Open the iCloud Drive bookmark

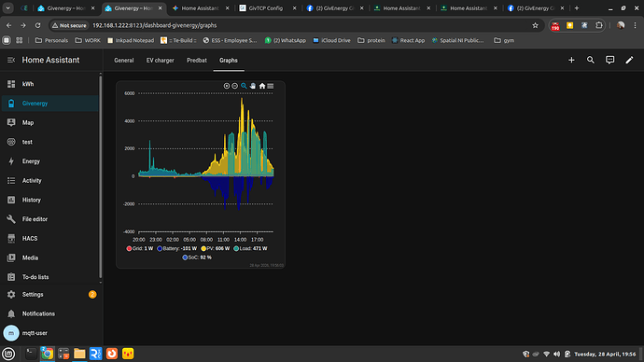(x=331, y=40)
